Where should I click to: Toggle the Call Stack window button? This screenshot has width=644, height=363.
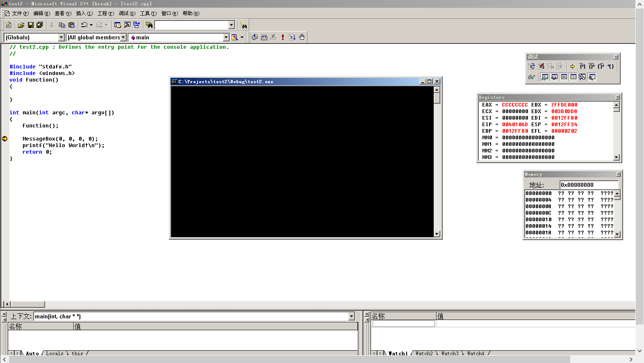[x=583, y=77]
